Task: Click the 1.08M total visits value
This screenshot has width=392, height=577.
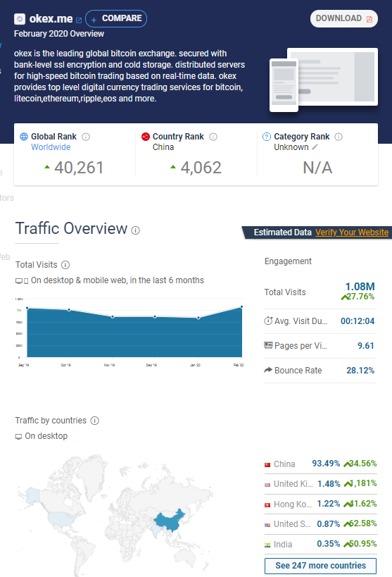Action: point(360,287)
